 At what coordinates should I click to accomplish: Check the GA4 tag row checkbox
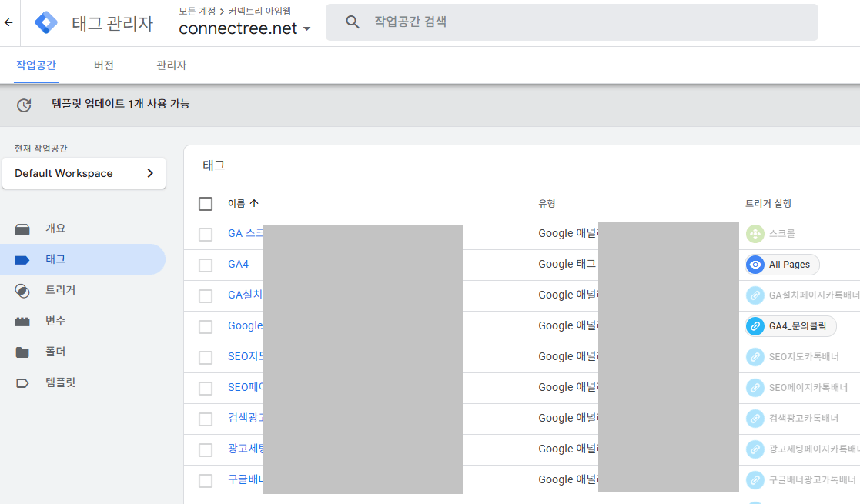click(x=205, y=265)
